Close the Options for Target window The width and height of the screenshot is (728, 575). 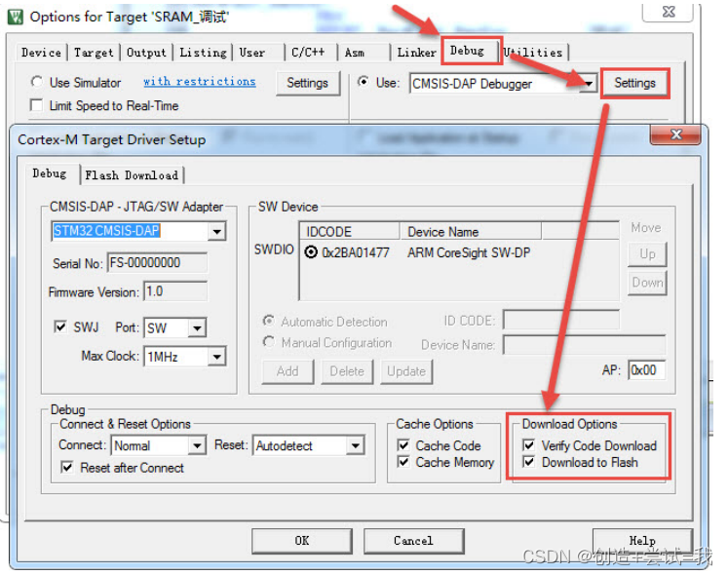pos(668,12)
